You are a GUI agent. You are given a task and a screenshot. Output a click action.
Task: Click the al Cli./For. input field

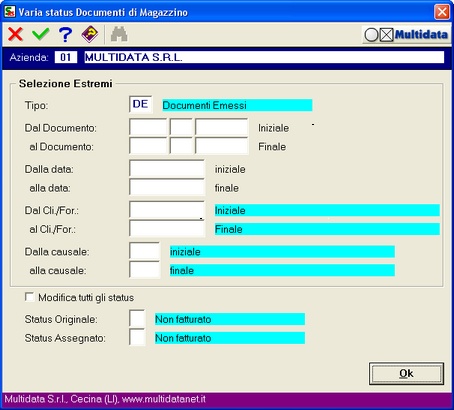point(167,229)
